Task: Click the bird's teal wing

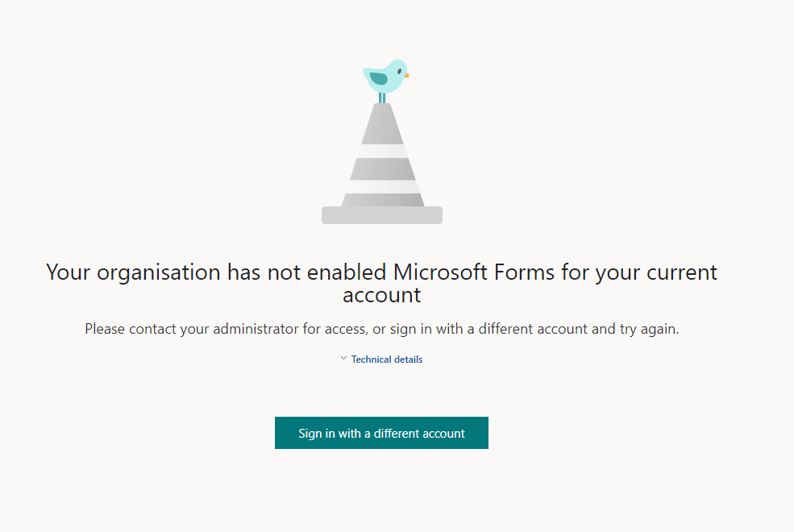Action: click(379, 78)
